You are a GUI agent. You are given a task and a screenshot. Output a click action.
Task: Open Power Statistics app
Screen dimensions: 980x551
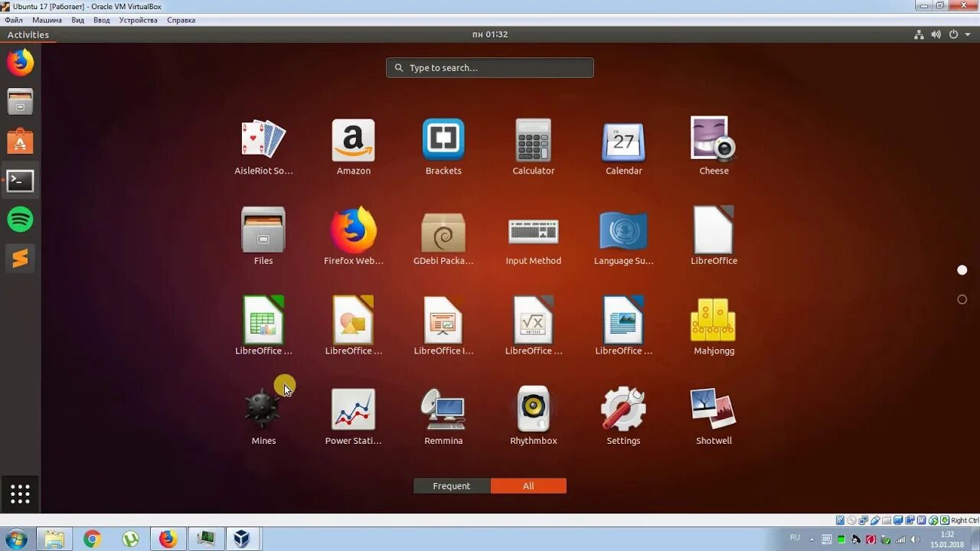tap(353, 409)
